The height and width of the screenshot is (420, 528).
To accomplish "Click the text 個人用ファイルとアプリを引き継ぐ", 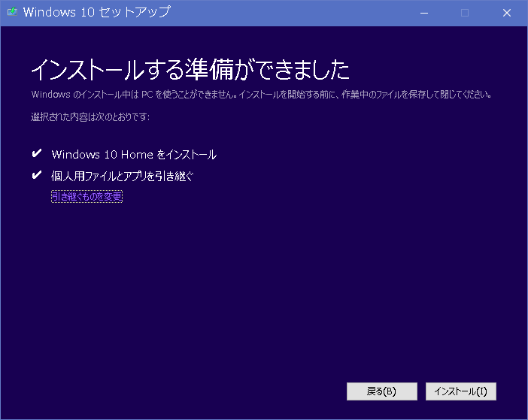I will click(x=123, y=176).
